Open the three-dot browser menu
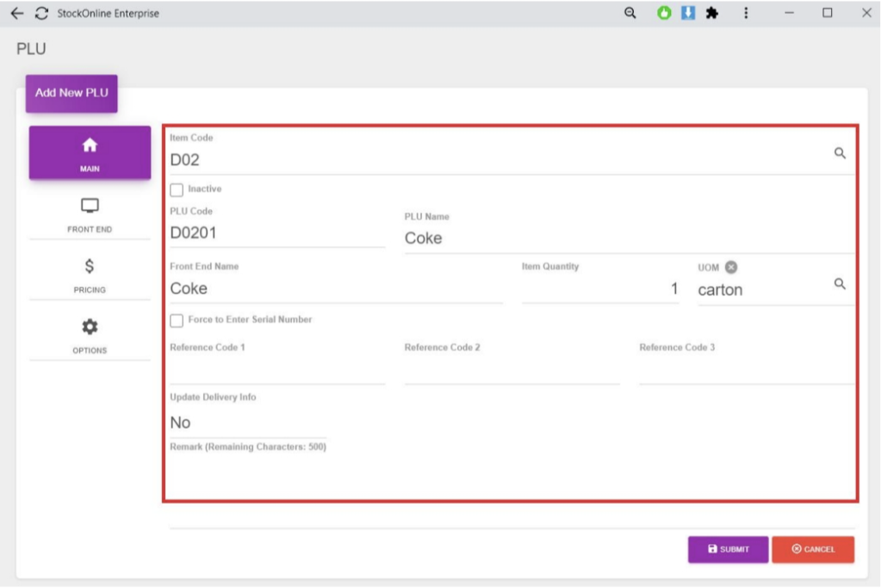 746,13
